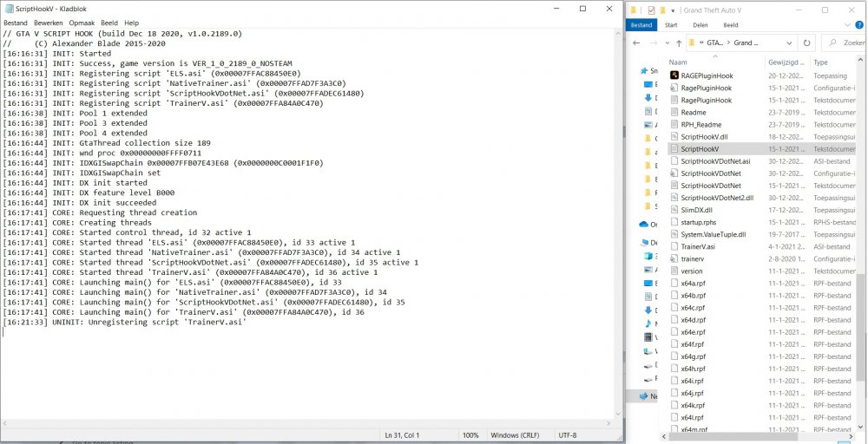Select the startup.rphs file icon
This screenshot has width=868, height=444.
(674, 222)
